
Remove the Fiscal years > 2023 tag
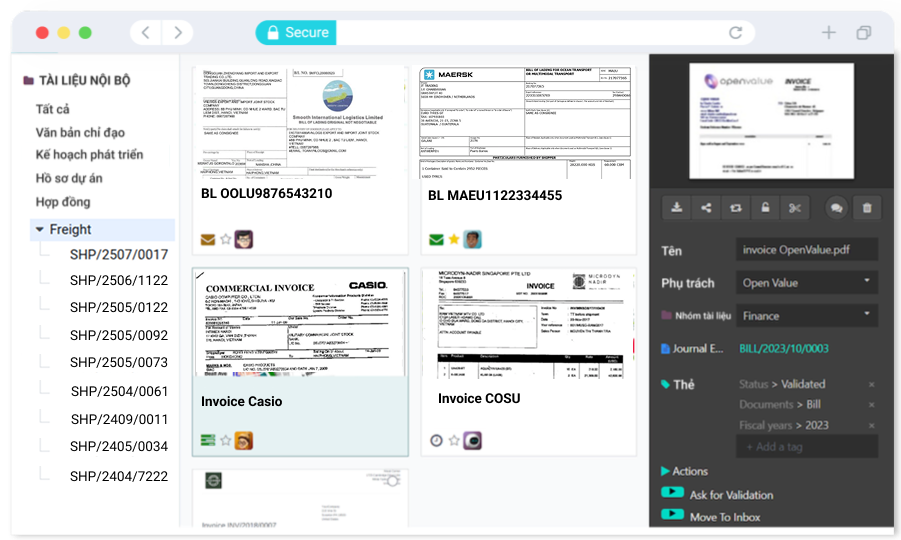point(872,426)
